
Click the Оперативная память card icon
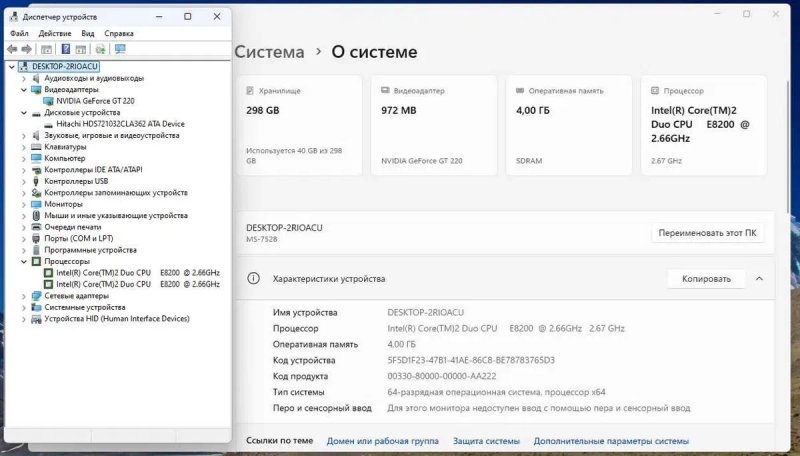[520, 91]
